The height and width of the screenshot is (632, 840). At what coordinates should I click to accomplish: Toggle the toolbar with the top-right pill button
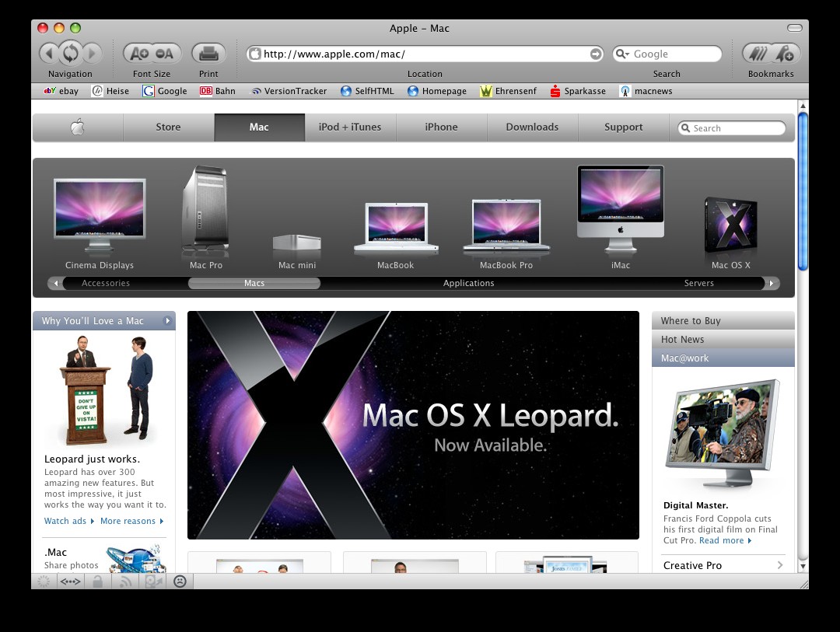pyautogui.click(x=794, y=28)
